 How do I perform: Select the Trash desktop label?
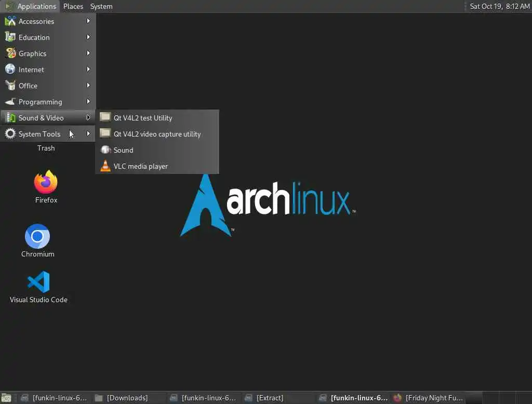pos(46,148)
